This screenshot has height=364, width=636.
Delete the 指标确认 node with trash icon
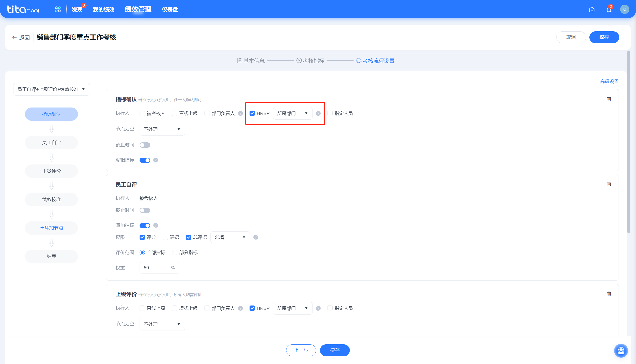609,99
